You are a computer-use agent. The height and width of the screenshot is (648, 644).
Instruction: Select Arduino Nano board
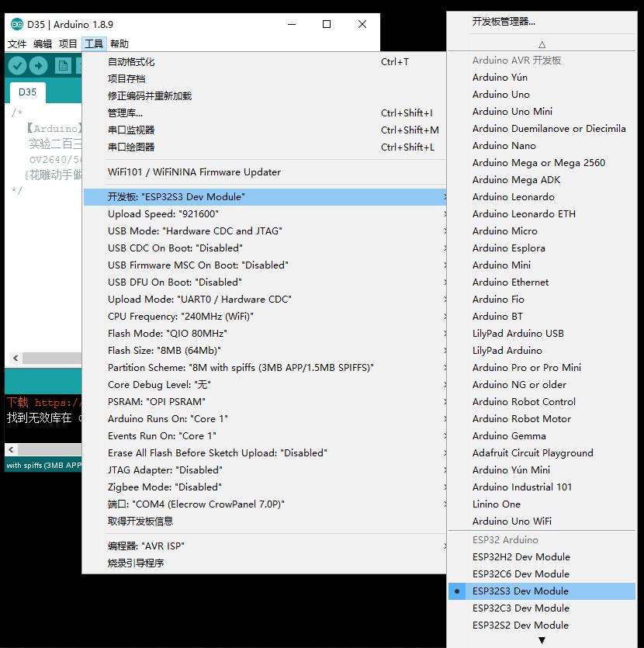(x=542, y=145)
